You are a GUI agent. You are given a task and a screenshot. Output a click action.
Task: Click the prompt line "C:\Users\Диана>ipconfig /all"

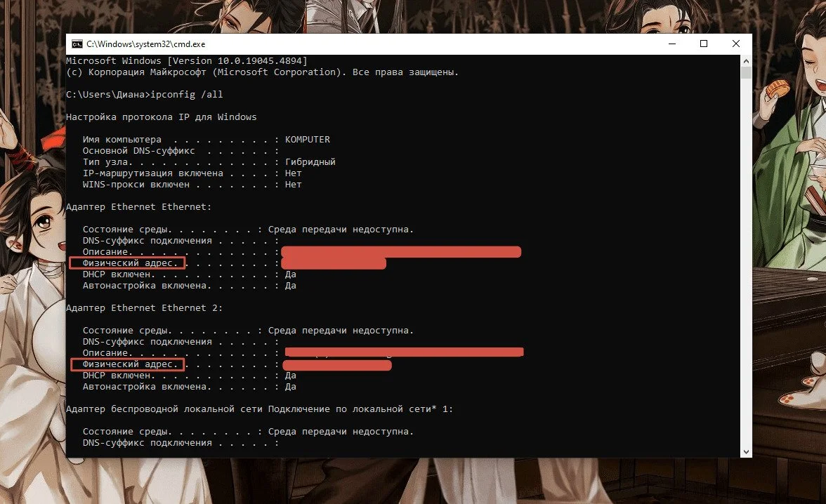[x=145, y=94]
